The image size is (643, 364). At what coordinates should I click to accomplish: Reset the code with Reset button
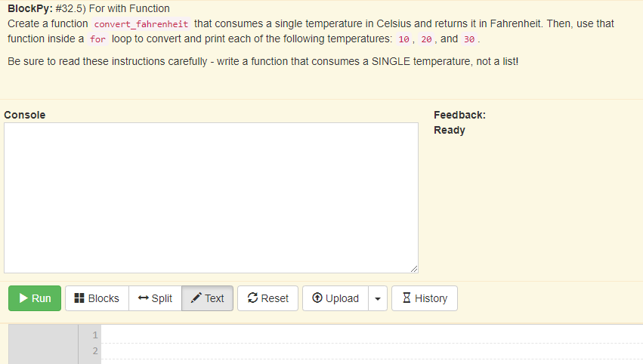tap(267, 298)
